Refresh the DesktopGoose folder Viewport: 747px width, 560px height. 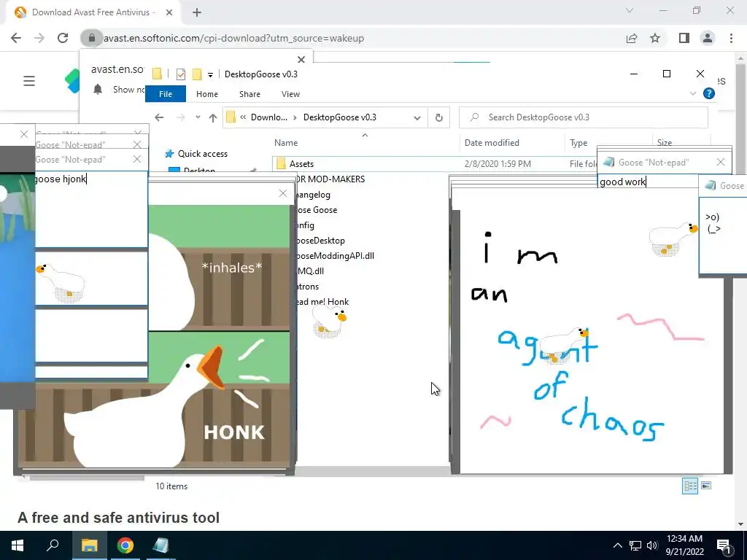pos(438,117)
